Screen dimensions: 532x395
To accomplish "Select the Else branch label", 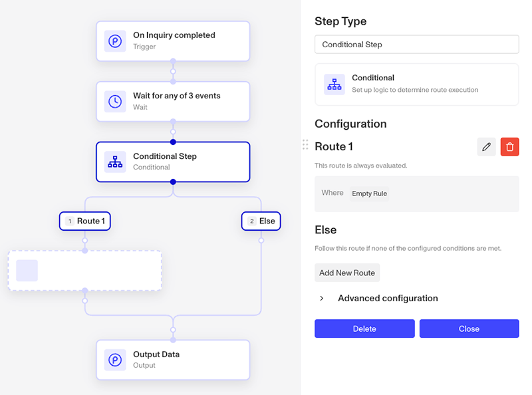I will coord(261,221).
